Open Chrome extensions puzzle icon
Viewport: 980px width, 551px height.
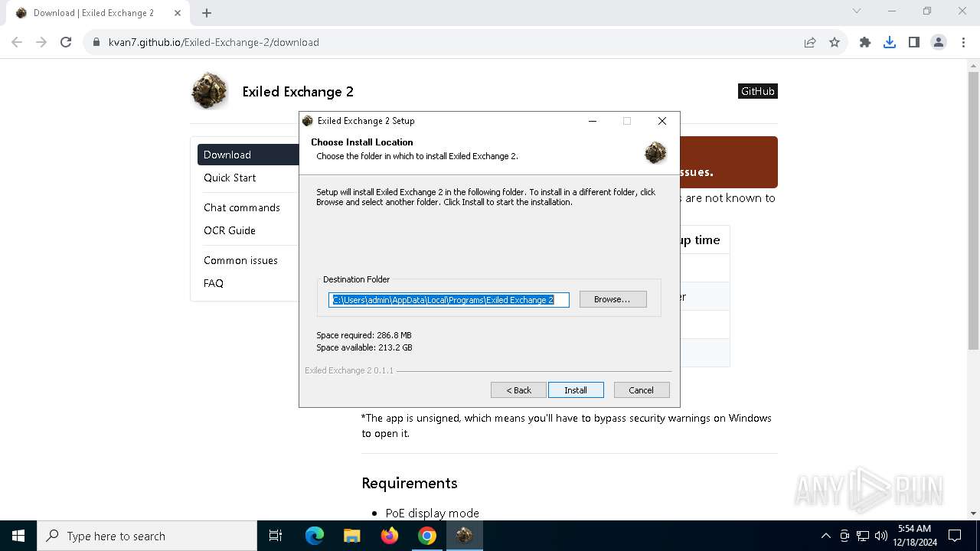[865, 42]
